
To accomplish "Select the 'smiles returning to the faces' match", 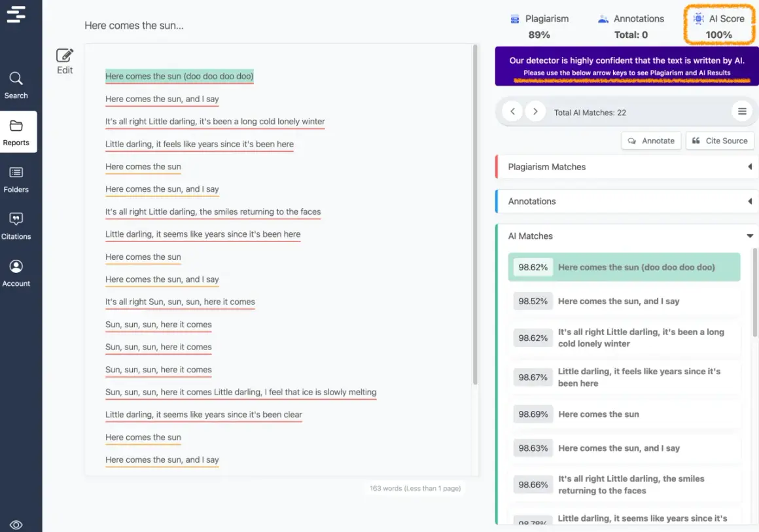I will pyautogui.click(x=624, y=485).
